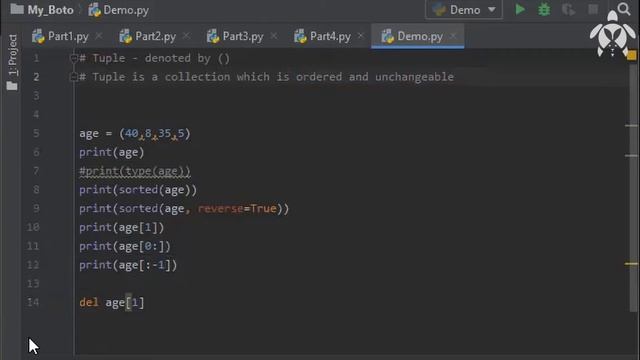
Task: Click the Part1.py tab Python file icon
Action: pos(38,36)
